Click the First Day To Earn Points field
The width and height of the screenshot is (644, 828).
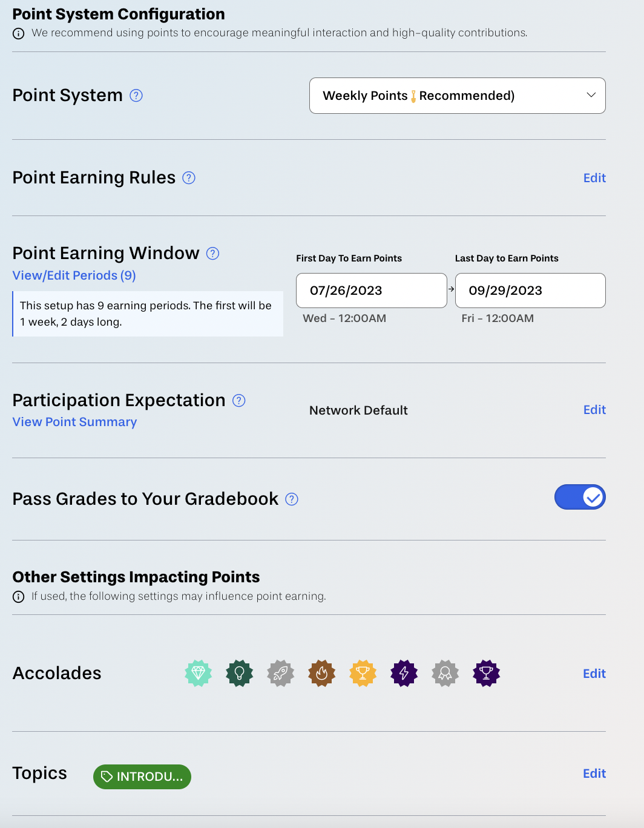[x=372, y=291]
